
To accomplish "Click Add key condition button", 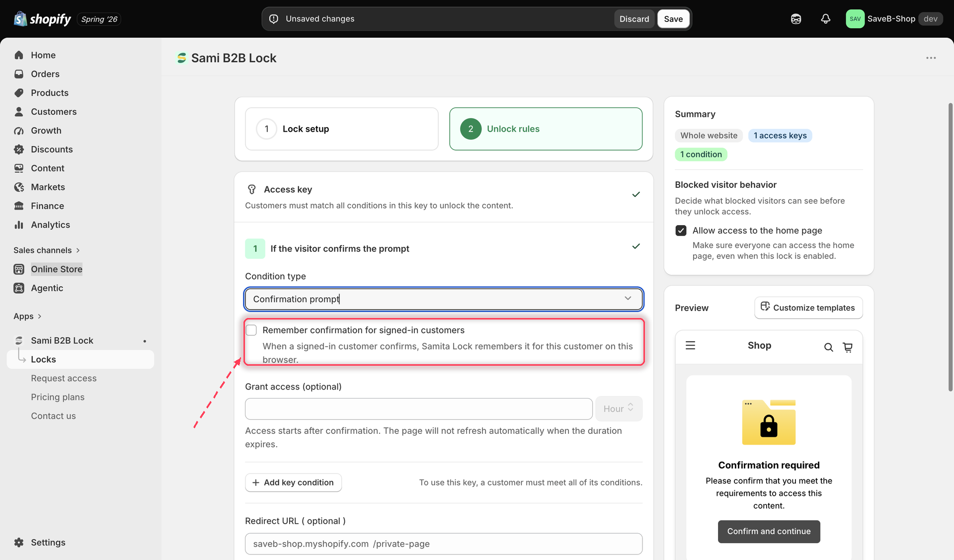I will 293,482.
